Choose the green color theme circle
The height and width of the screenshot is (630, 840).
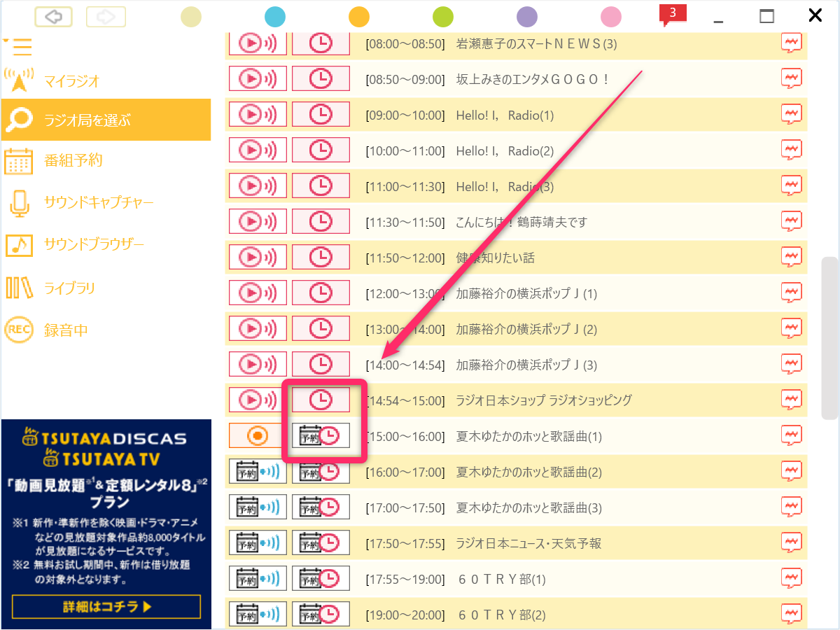(x=442, y=16)
